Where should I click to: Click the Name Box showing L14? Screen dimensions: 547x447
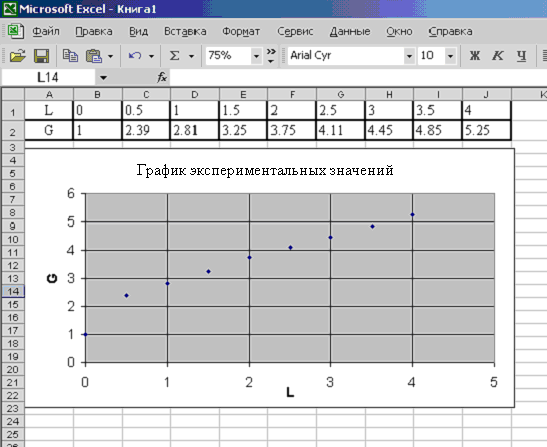point(48,77)
